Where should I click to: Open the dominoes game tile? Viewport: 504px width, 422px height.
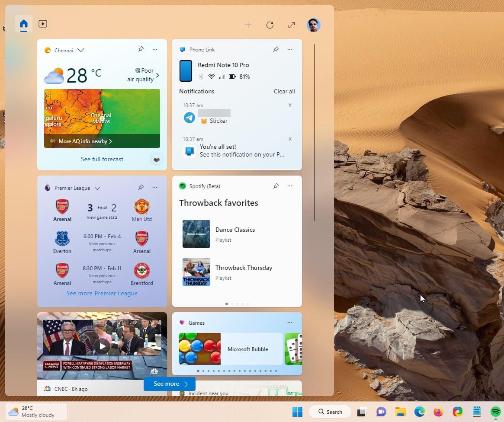click(293, 349)
